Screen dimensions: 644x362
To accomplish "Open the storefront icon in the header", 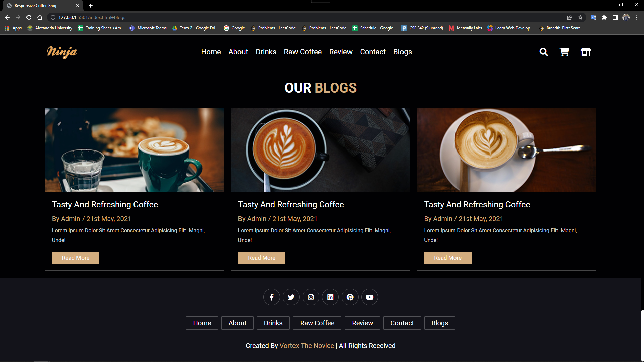I will click(586, 52).
